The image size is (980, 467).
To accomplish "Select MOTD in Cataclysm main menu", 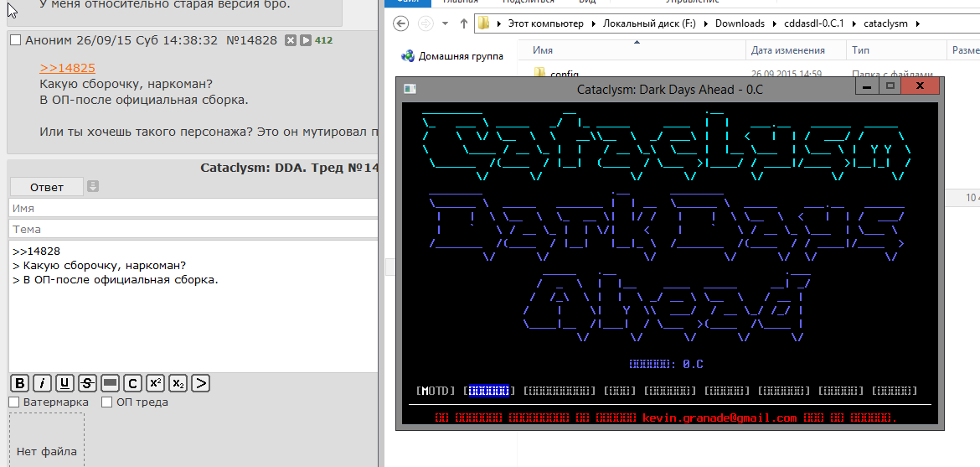I will [436, 391].
